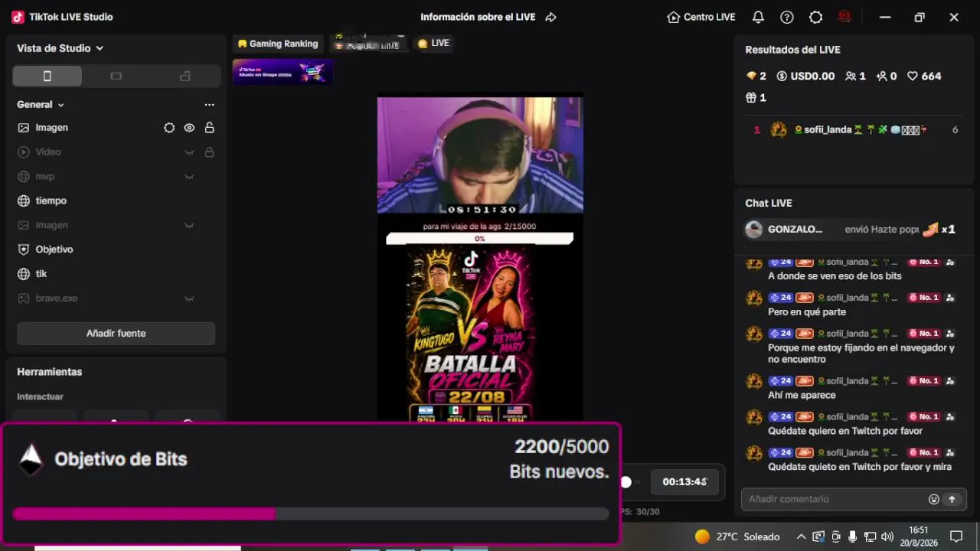
Task: Click the 00:13:4x live timer
Action: (x=684, y=482)
